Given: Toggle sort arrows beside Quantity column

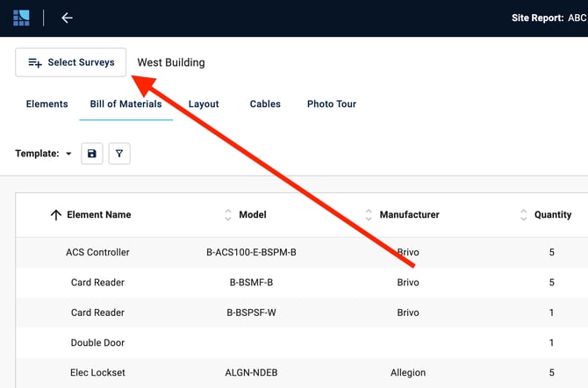Looking at the screenshot, I should click(525, 215).
